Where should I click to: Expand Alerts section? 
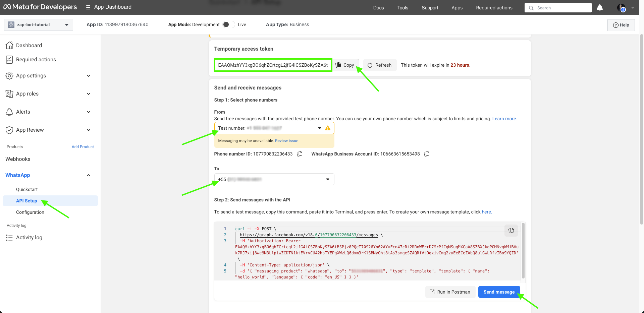click(x=89, y=112)
